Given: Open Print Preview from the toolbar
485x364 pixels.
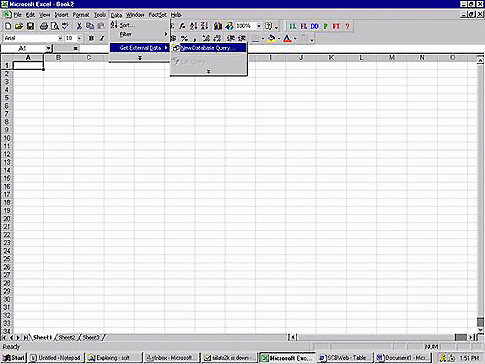Looking at the screenshot, I should pyautogui.click(x=54, y=26).
